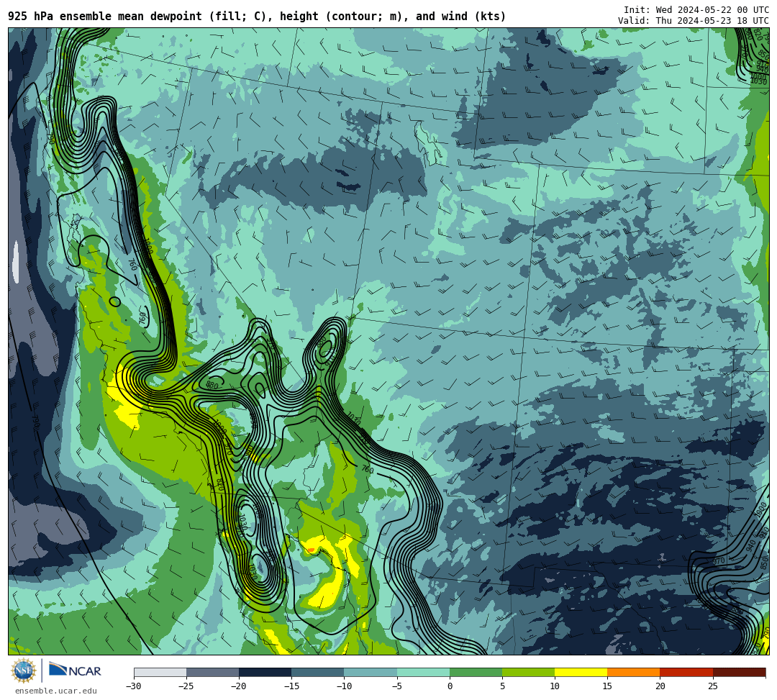This screenshot has height=700, width=777.
Task: Click the lime green 5 to 10 color swatch
Action: pos(528,672)
